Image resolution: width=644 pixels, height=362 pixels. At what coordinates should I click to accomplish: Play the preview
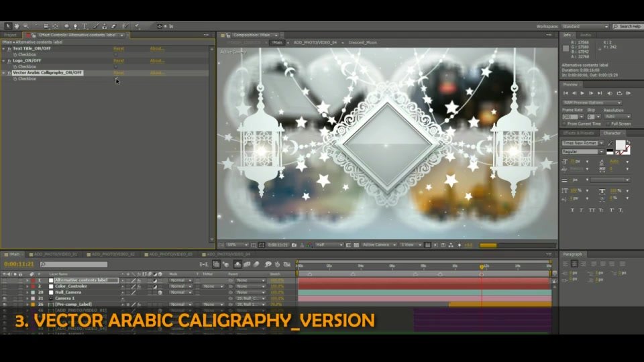pyautogui.click(x=582, y=94)
